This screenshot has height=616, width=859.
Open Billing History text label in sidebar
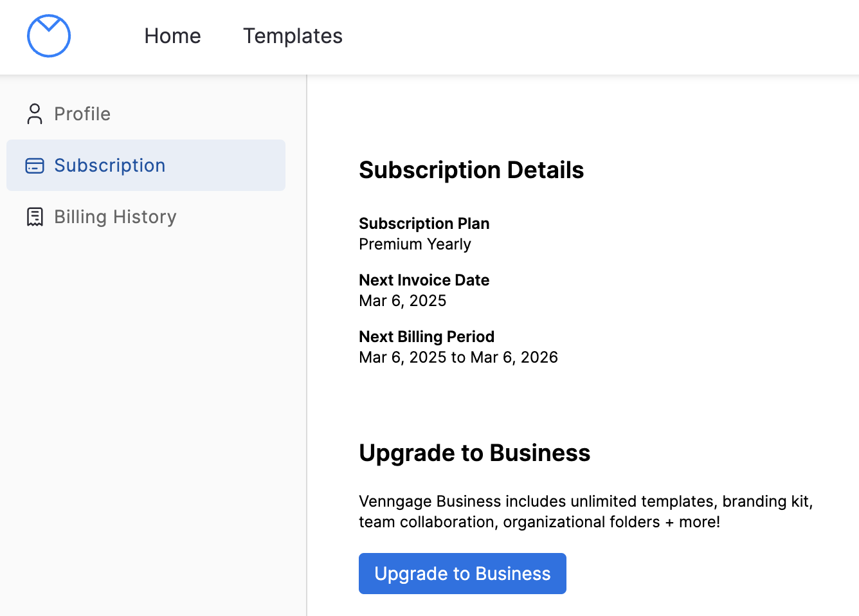pos(115,217)
